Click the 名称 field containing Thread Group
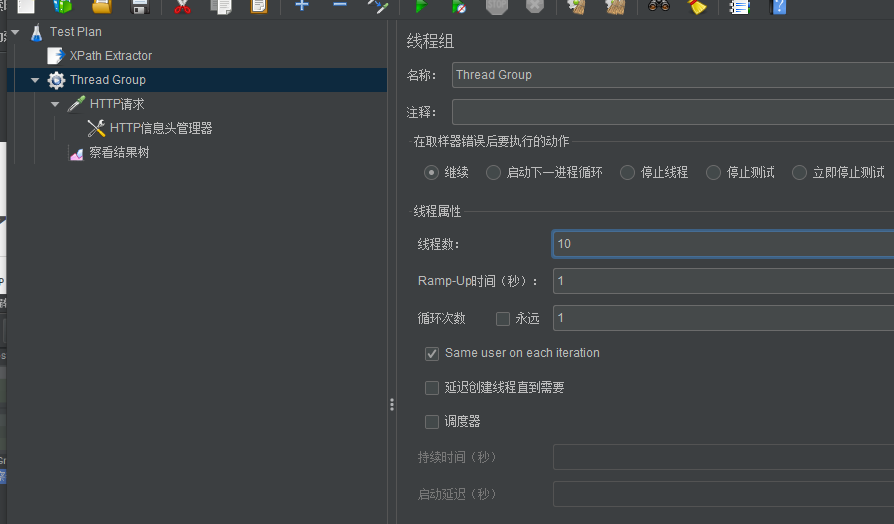Viewport: 894px width, 524px height. [673, 75]
